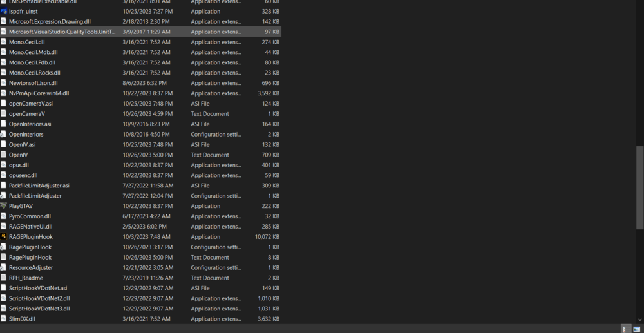This screenshot has width=644, height=333.
Task: Click the PlayGTAV application icon
Action: [x=4, y=206]
